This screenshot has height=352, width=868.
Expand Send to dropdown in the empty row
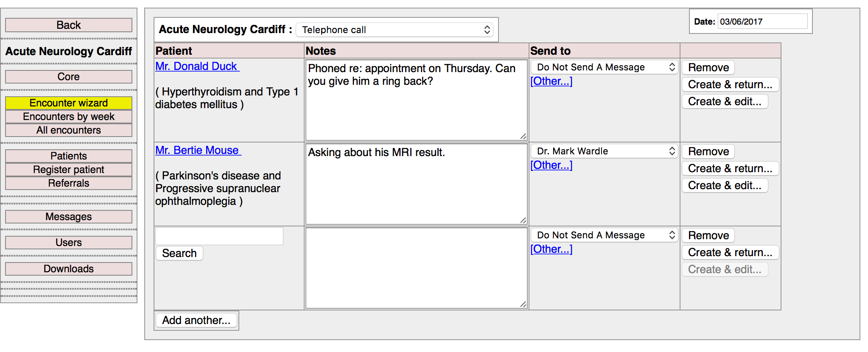click(x=604, y=235)
